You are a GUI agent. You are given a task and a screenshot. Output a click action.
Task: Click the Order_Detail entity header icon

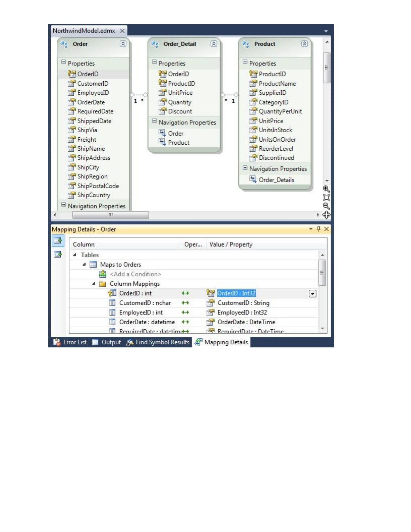tap(155, 44)
